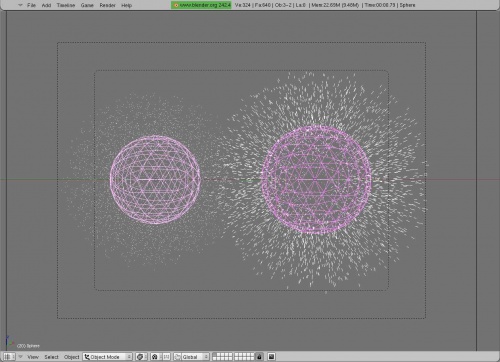500x362 pixels.
Task: Toggle move object centers only icon
Action: tap(167, 357)
